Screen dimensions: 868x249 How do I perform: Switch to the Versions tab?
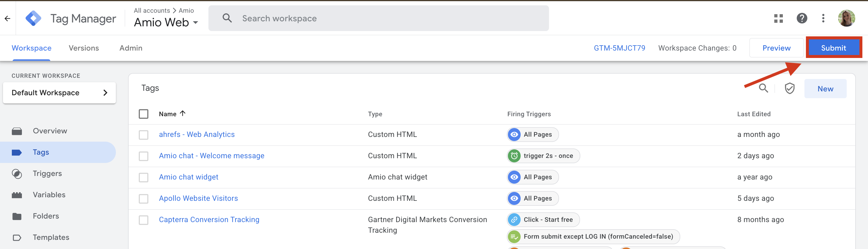[x=84, y=48]
